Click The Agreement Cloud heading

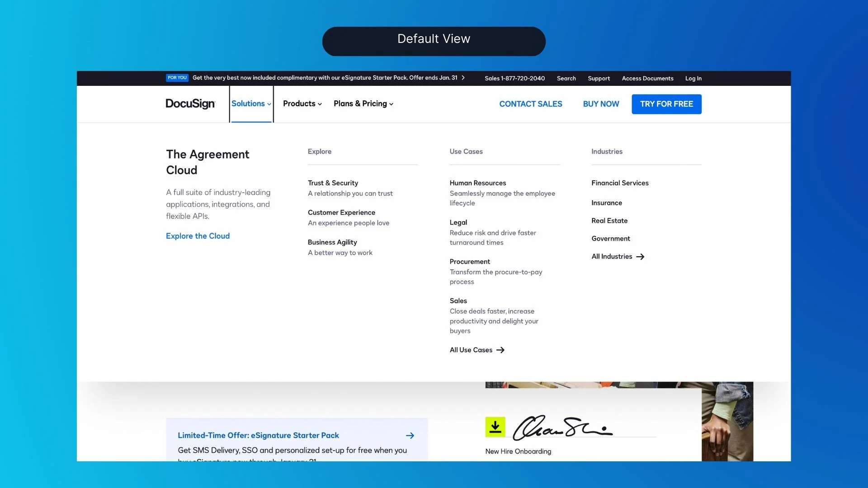click(x=208, y=162)
